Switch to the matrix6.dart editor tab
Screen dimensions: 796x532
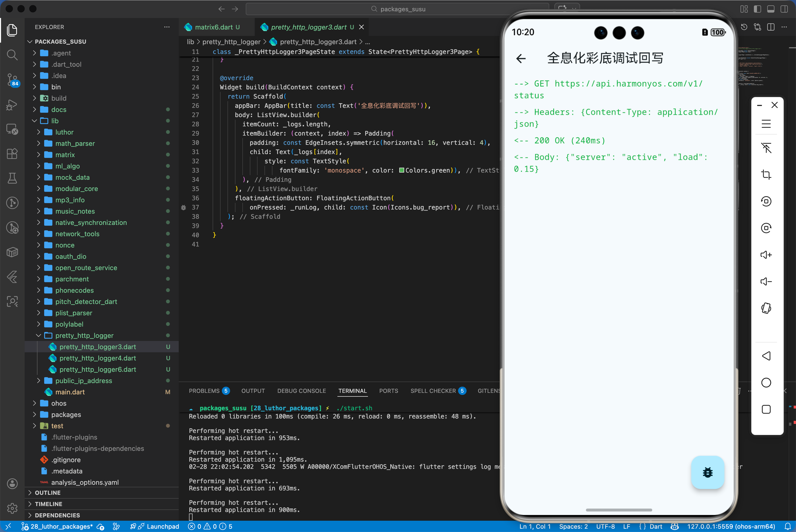tap(213, 27)
